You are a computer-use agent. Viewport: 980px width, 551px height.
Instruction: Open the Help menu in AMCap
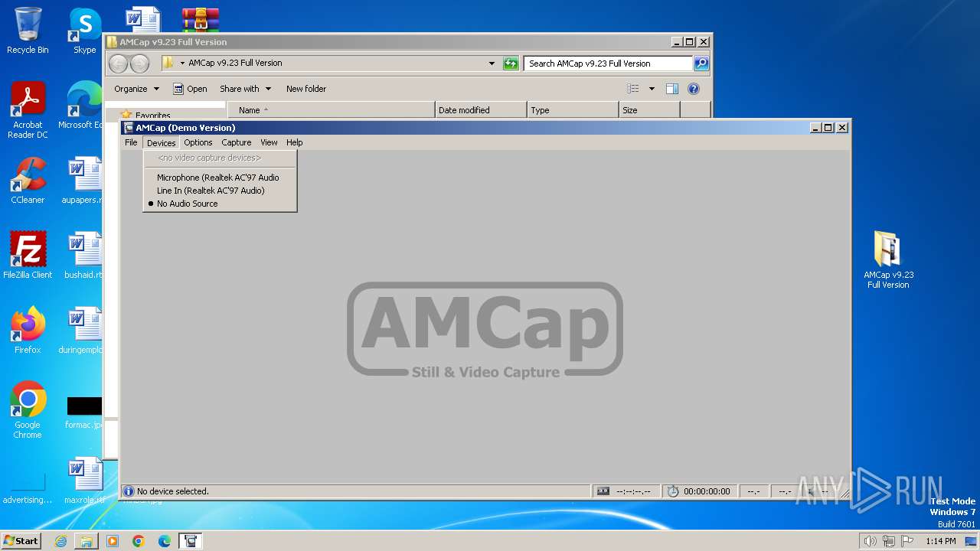[295, 142]
